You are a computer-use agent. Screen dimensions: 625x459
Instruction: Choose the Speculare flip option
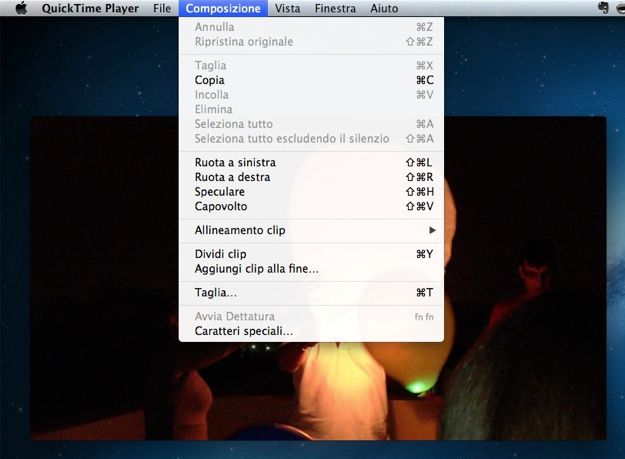coord(311,192)
